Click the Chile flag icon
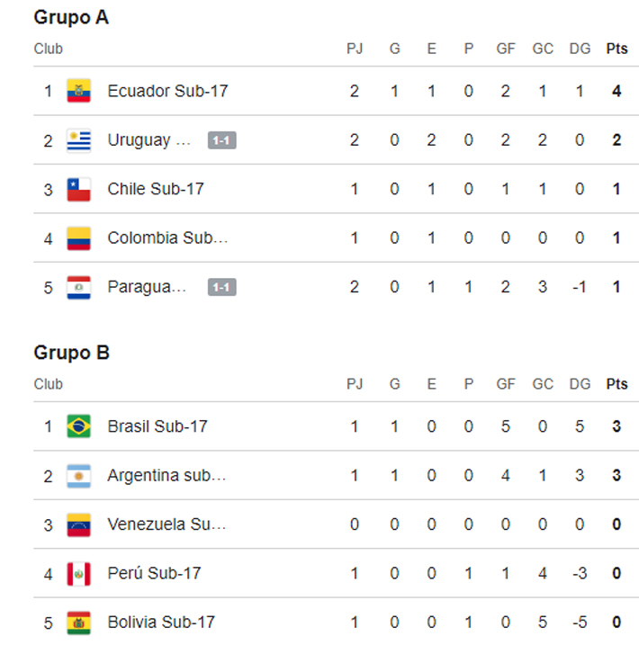 click(79, 189)
